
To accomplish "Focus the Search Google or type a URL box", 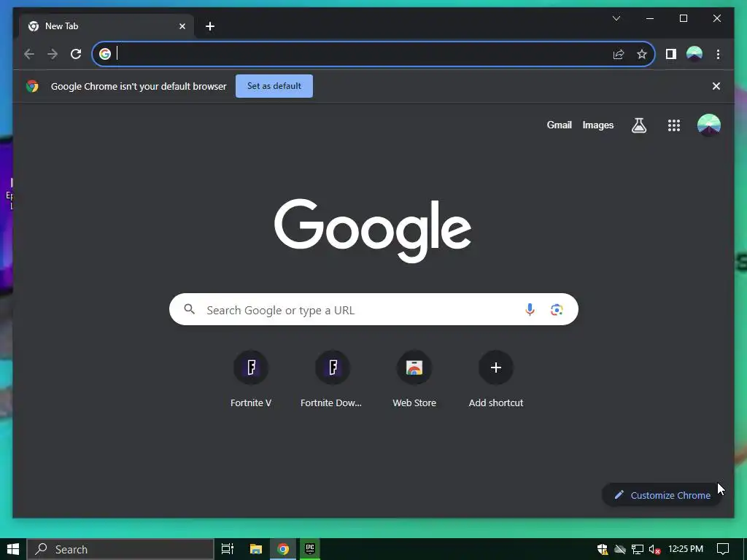I will click(x=373, y=310).
